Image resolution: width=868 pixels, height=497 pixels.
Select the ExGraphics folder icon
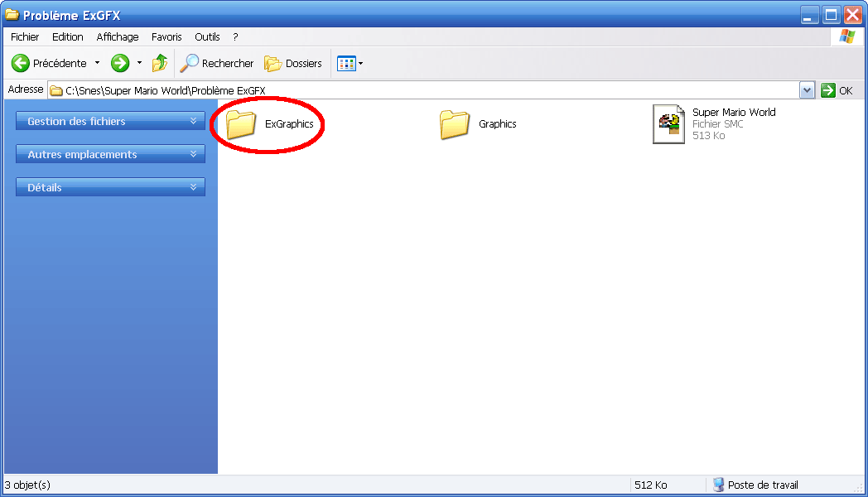[x=241, y=124]
